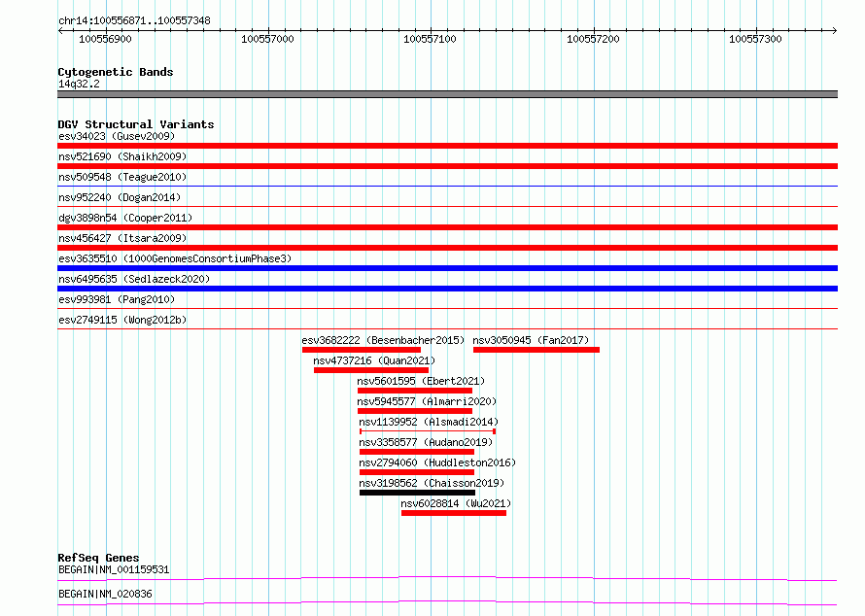
Task: Open nsv6028814 (Wu2021) label
Action: point(456,503)
